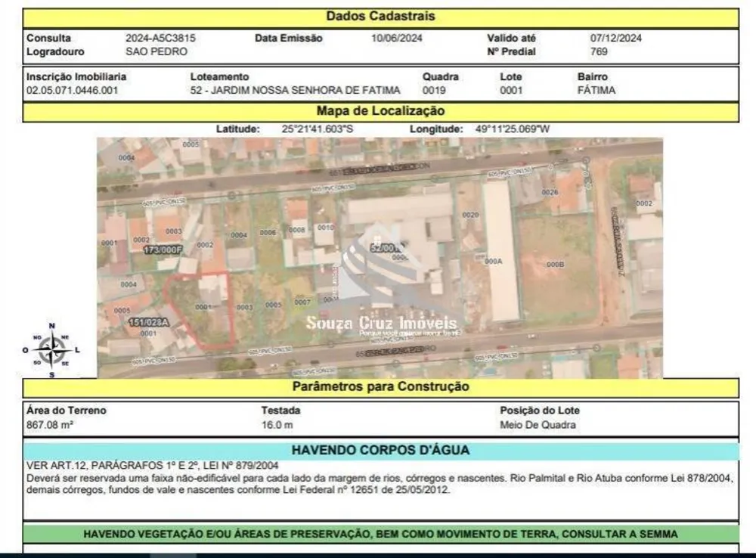
Task: Click the compass rose icon beside the map
Action: [51, 351]
